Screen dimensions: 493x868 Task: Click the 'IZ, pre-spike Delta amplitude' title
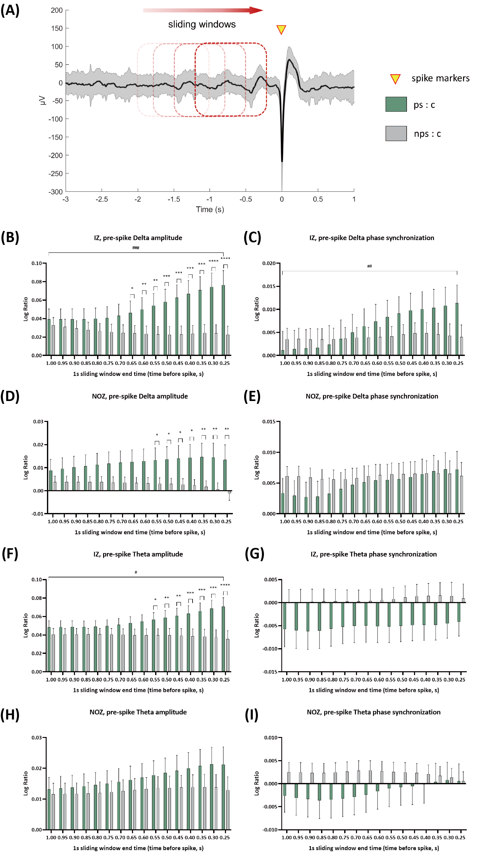pyautogui.click(x=138, y=238)
